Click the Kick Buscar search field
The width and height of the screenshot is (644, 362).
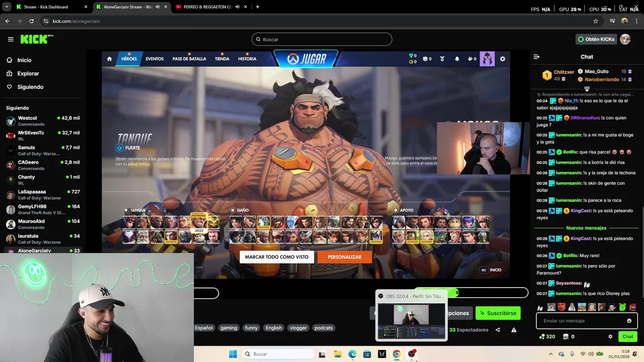[322, 39]
